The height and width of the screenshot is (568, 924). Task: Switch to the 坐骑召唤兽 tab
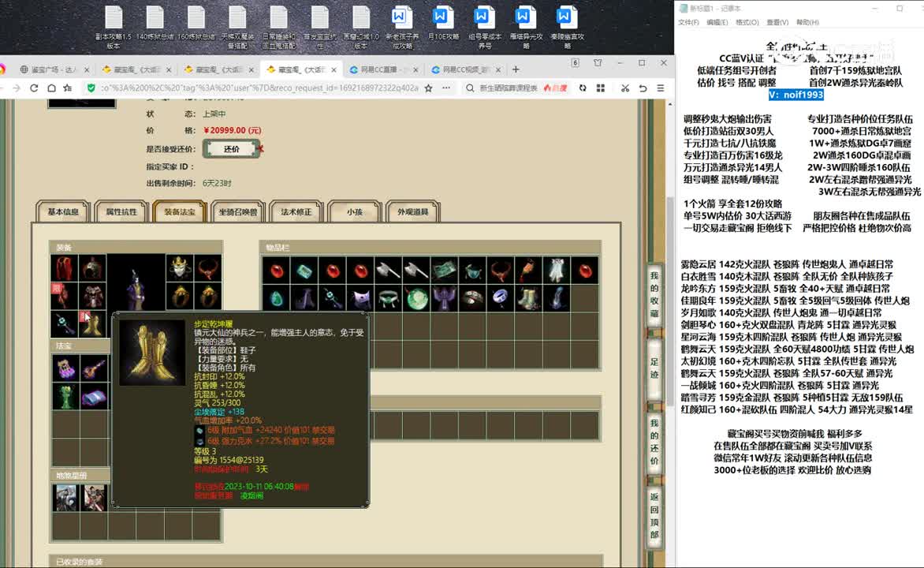coord(237,211)
